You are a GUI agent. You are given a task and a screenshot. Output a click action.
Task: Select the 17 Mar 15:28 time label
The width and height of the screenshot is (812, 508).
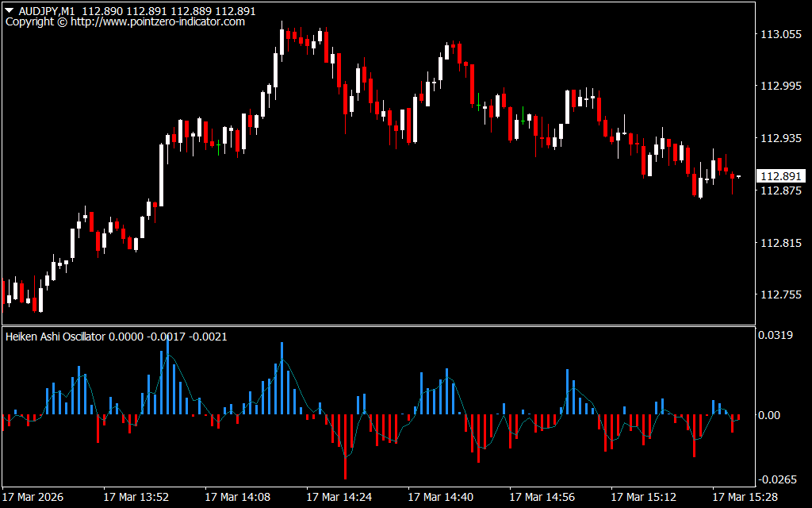coord(745,497)
